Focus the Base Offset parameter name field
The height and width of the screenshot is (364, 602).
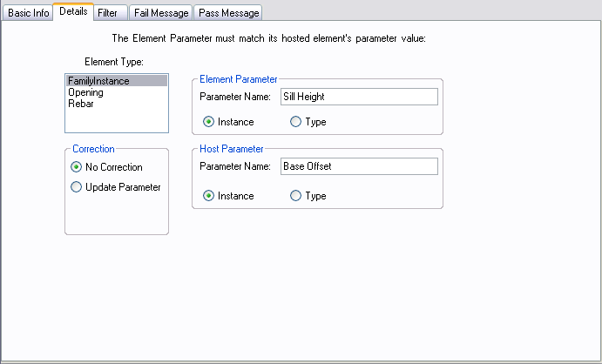coord(358,166)
